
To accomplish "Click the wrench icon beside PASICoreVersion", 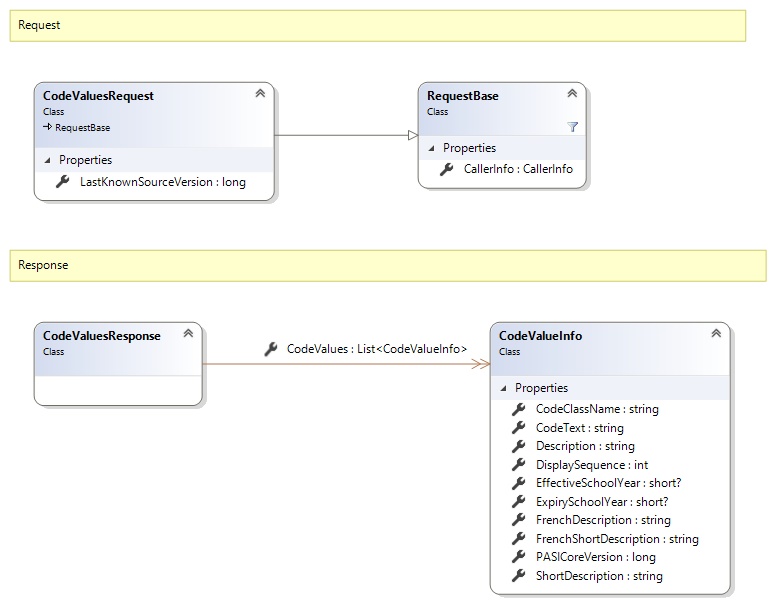I will click(x=518, y=557).
